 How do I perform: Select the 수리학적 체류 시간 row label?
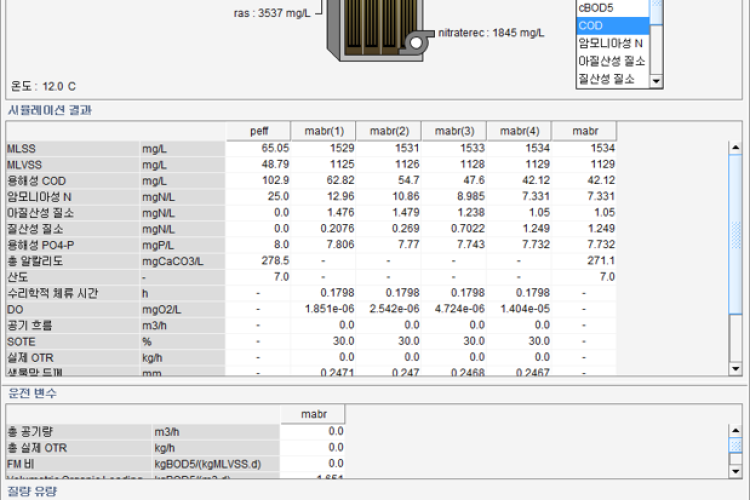(x=72, y=293)
